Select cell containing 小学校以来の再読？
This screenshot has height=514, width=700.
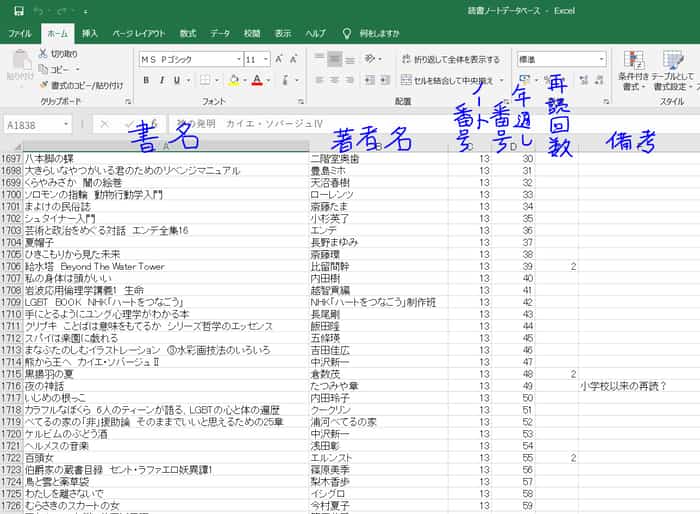click(x=638, y=386)
